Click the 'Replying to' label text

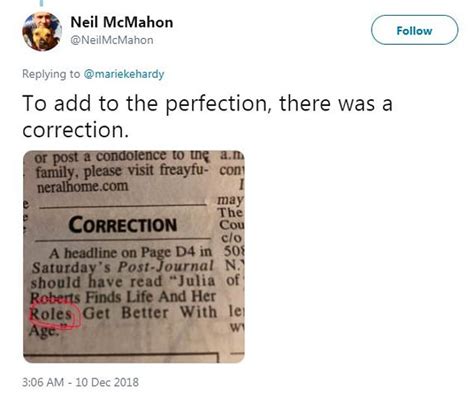pyautogui.click(x=51, y=74)
